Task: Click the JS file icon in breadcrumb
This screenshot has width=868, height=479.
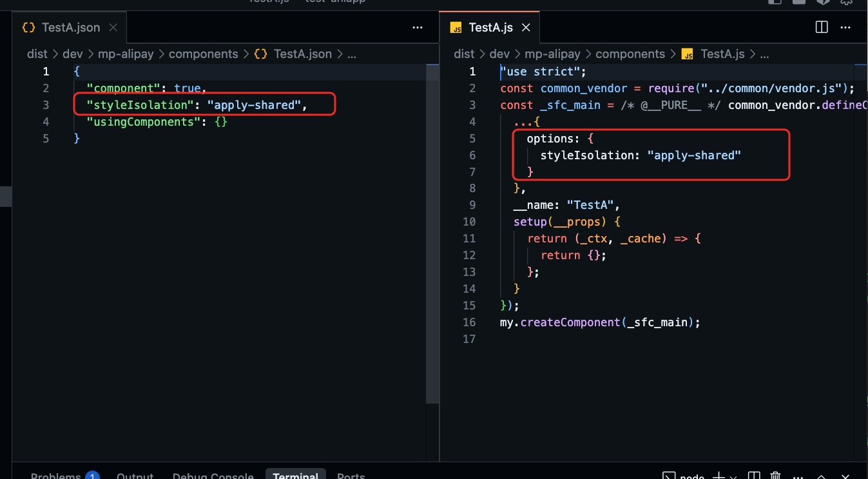Action: pos(686,54)
